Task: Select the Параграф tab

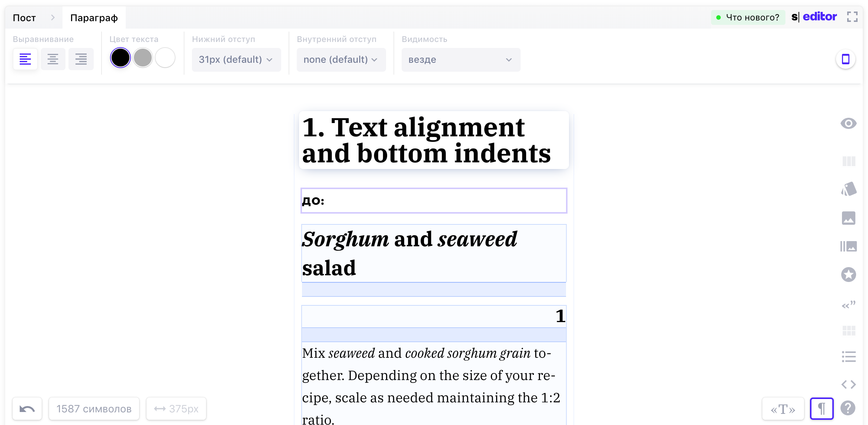Action: tap(93, 17)
